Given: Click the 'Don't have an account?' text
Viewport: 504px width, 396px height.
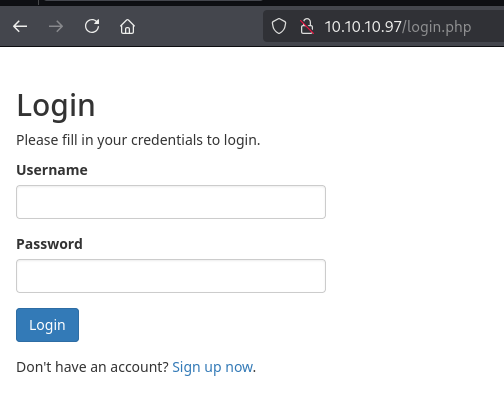Looking at the screenshot, I should [93, 367].
